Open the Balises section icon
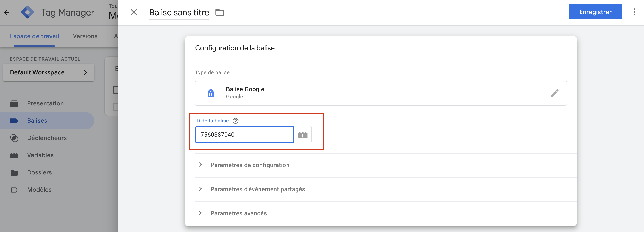Screen dimensions: 644x232 tap(14, 121)
